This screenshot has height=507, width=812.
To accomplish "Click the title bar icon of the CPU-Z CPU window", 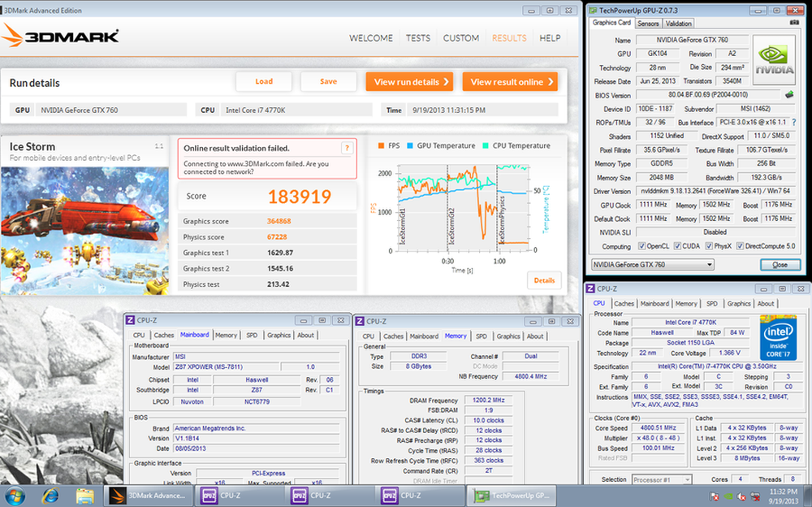I will [590, 288].
